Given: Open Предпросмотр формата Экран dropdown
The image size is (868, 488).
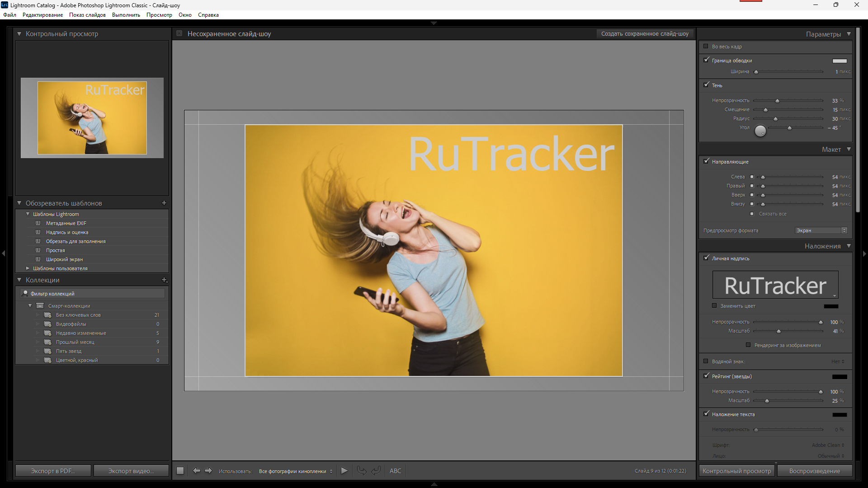Looking at the screenshot, I should (x=821, y=230).
